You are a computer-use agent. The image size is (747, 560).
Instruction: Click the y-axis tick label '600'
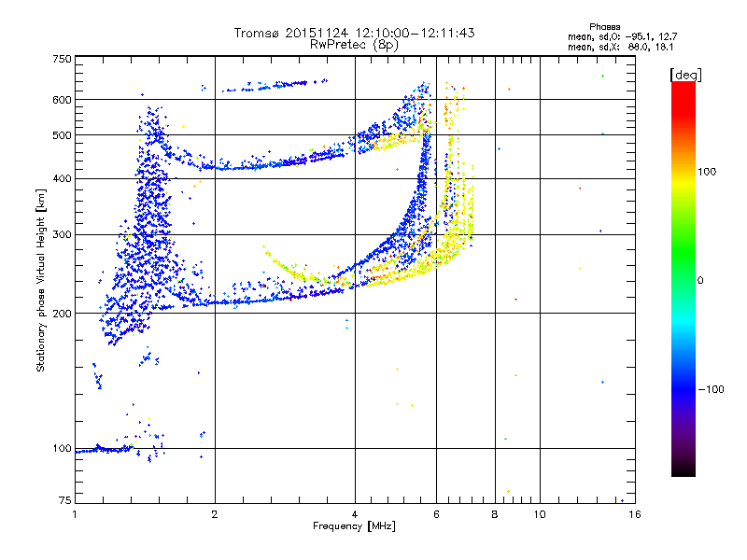pyautogui.click(x=62, y=100)
